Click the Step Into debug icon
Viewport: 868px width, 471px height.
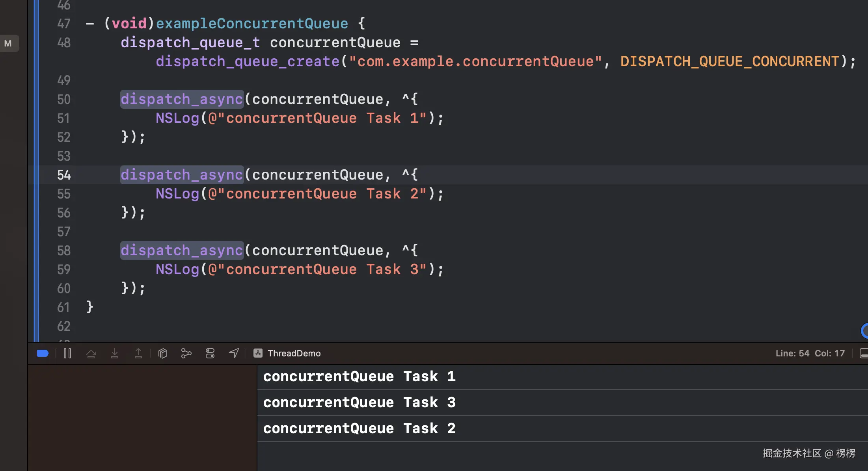[x=115, y=353]
